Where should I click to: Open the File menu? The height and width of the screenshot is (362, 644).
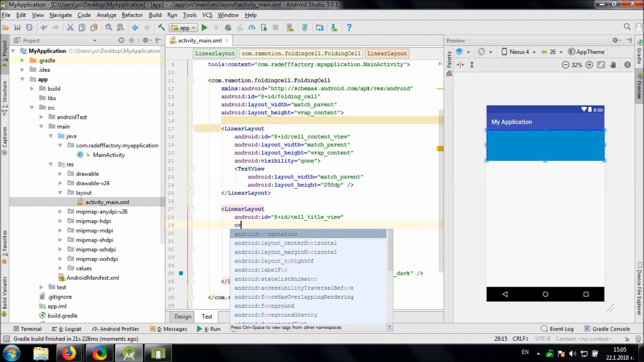click(x=6, y=15)
